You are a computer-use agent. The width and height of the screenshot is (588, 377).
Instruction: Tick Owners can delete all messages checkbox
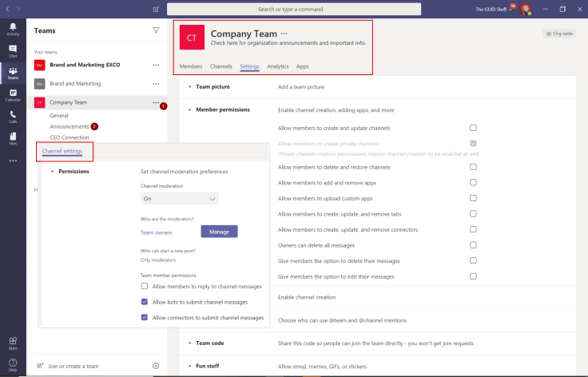[x=474, y=245]
